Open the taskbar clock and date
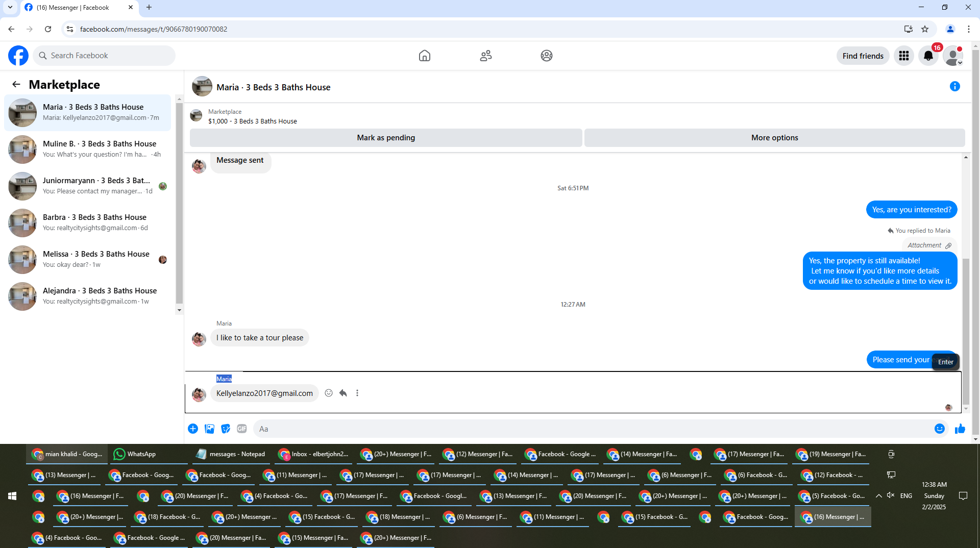This screenshot has width=980, height=548. [934, 496]
